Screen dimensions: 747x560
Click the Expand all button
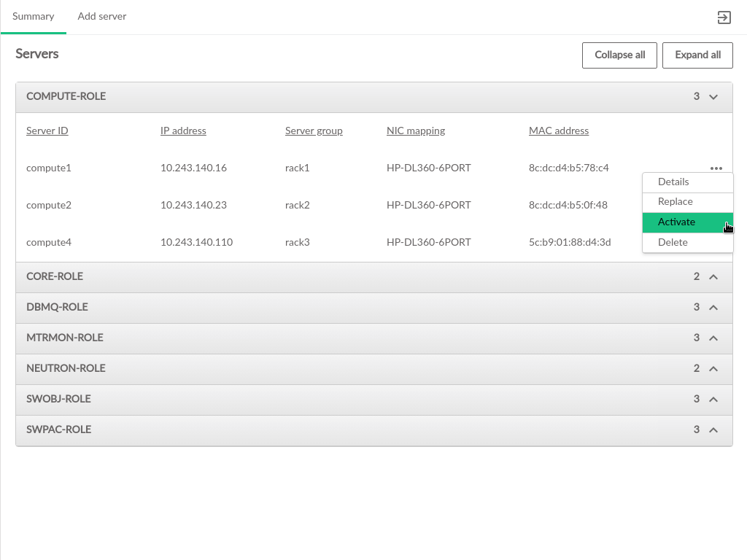(x=697, y=55)
